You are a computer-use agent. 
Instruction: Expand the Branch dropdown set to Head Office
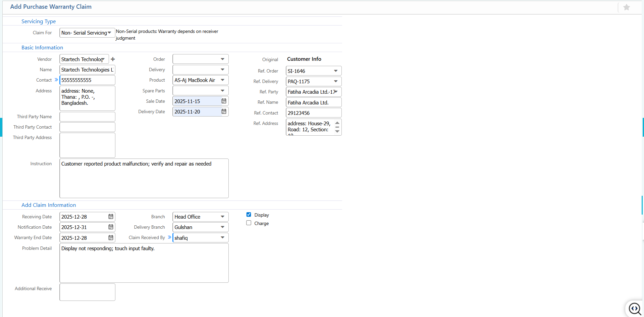click(x=222, y=217)
